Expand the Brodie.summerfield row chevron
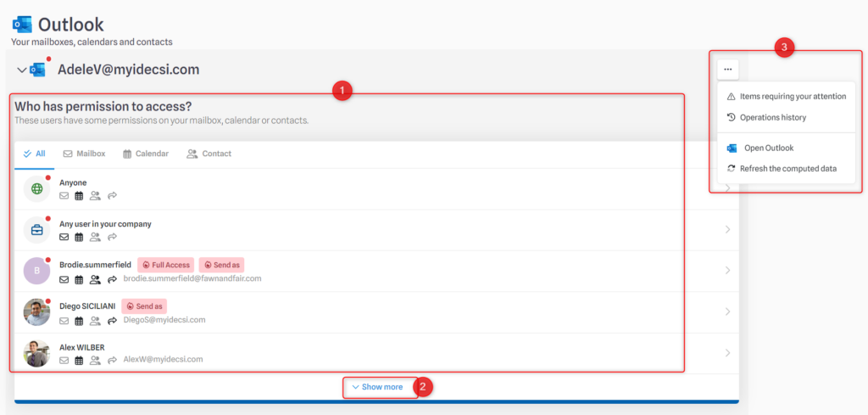The image size is (868, 415). 728,271
